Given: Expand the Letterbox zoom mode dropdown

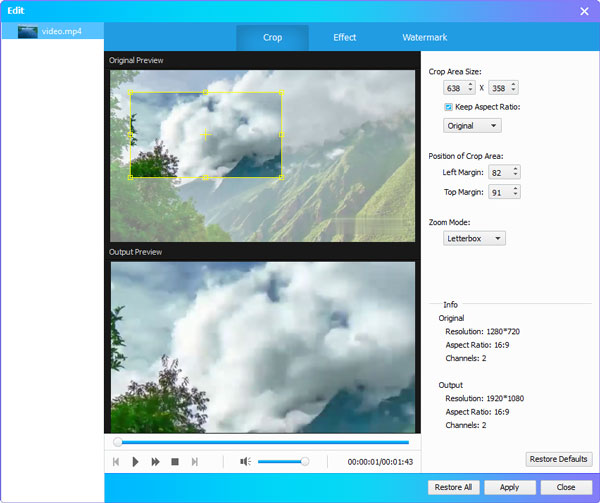Looking at the screenshot, I should point(475,238).
